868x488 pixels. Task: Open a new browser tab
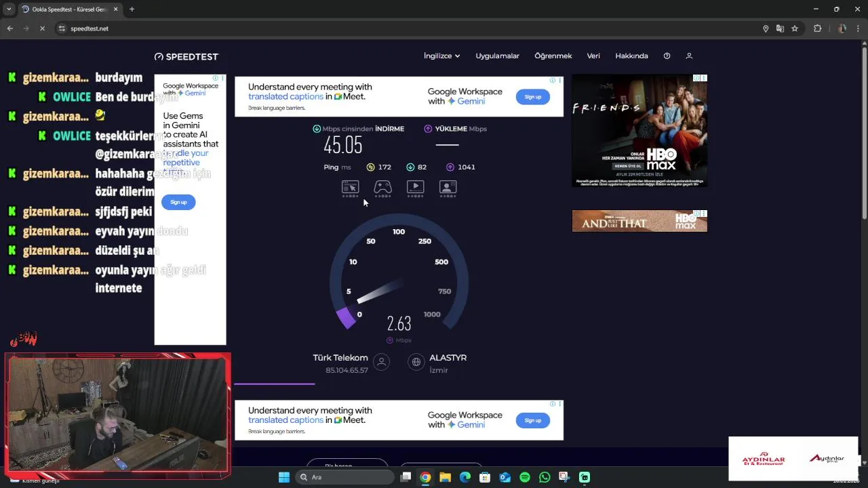[132, 9]
